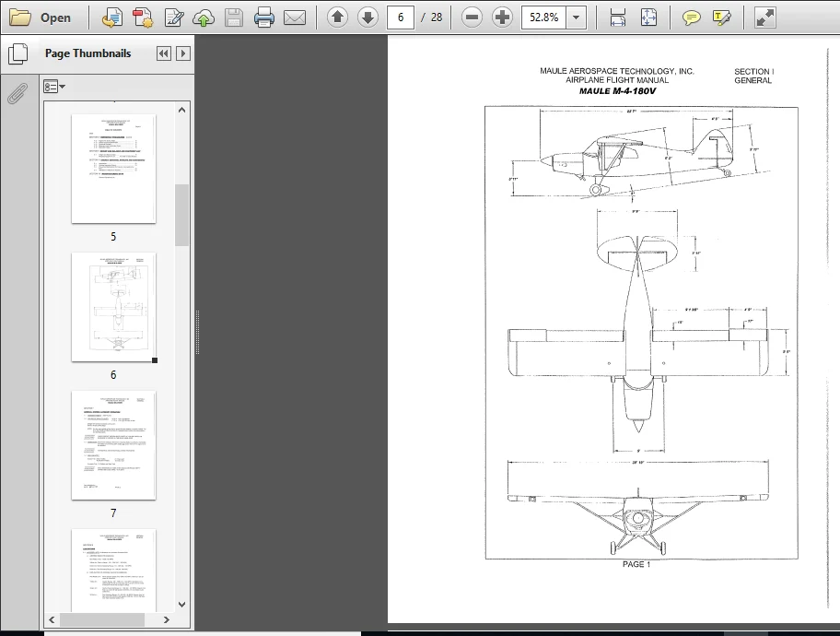Go to previous page with up arrow
This screenshot has height=636, width=840.
[337, 18]
